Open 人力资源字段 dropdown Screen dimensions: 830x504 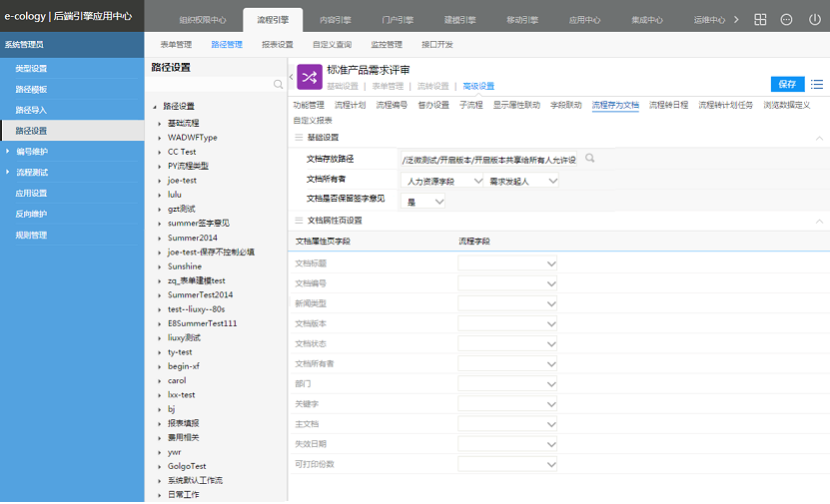pos(442,181)
